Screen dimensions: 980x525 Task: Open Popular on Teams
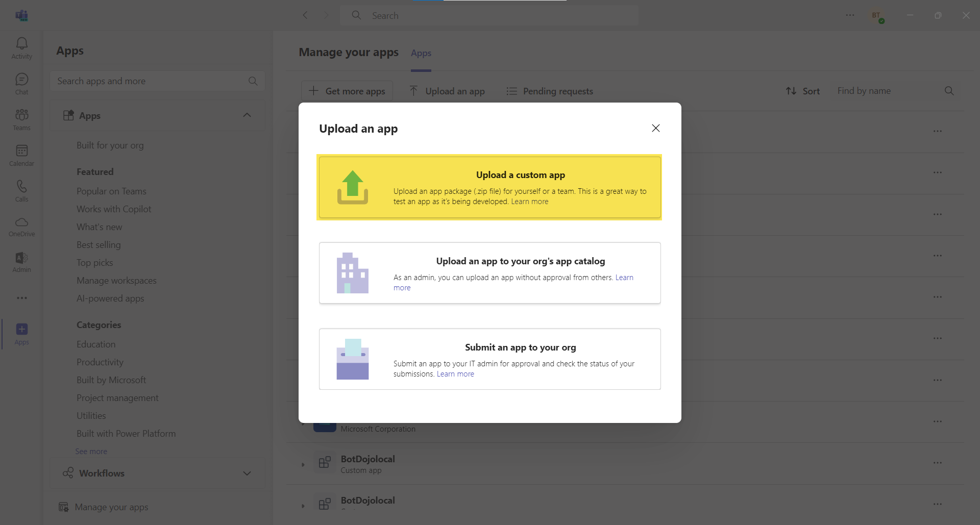pyautogui.click(x=111, y=191)
